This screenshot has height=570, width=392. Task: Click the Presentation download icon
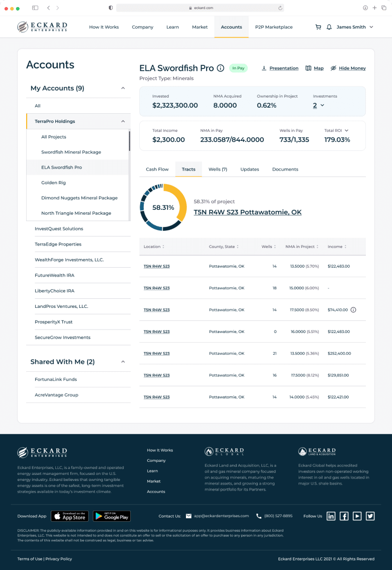coord(264,68)
